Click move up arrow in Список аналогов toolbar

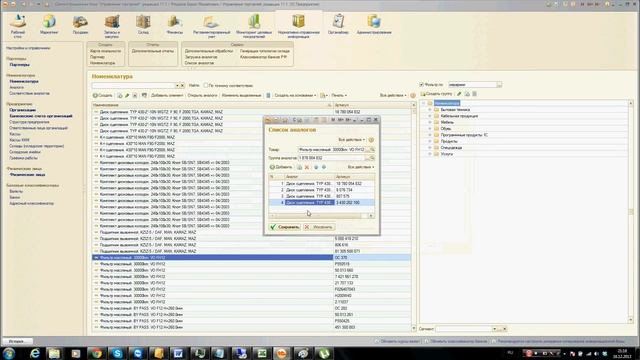click(x=316, y=167)
